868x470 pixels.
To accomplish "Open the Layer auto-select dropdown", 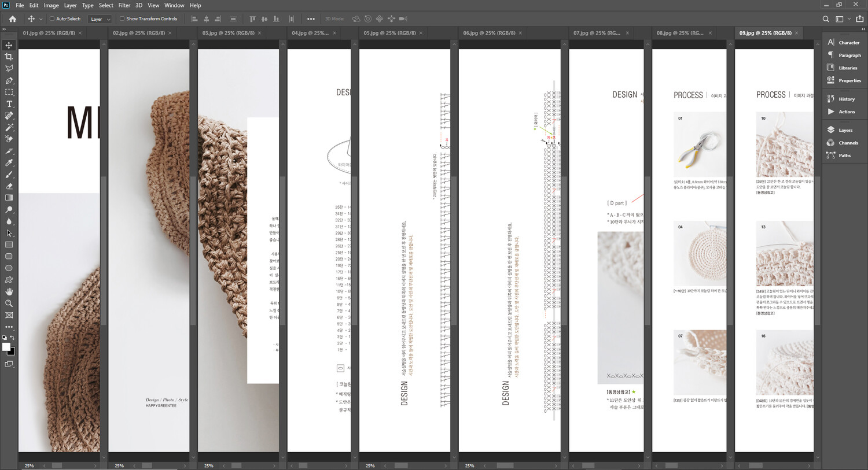I will (x=100, y=19).
